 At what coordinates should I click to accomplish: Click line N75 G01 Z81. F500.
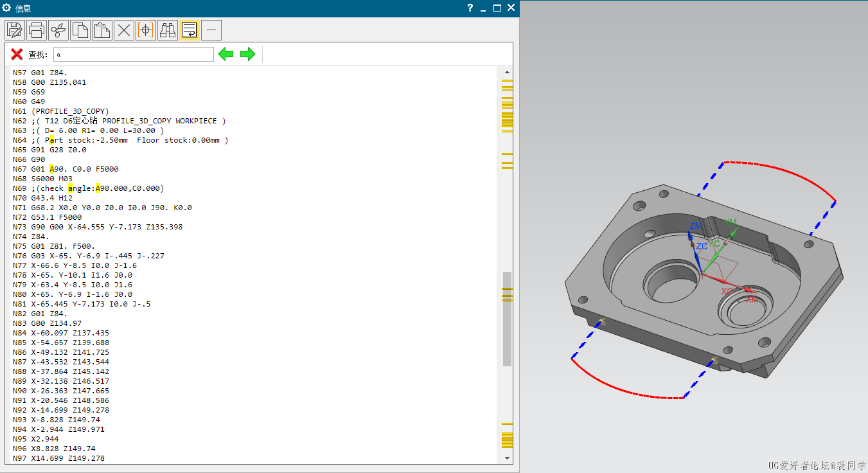pos(54,246)
